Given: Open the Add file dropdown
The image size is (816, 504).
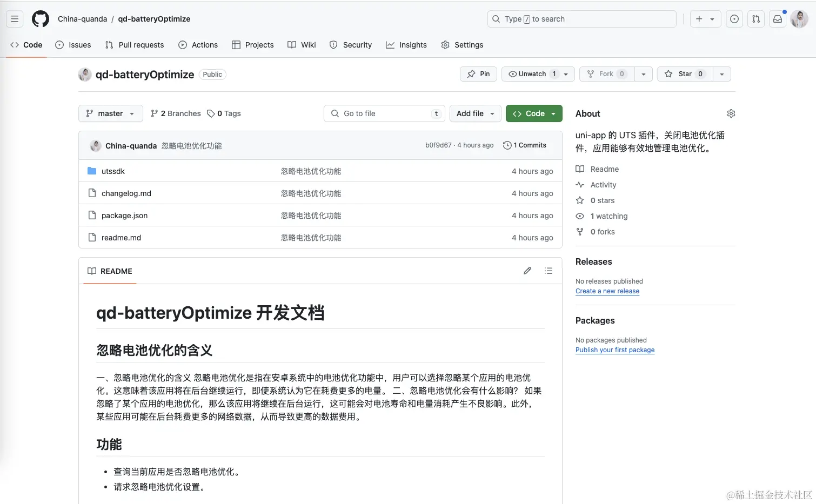Looking at the screenshot, I should [x=476, y=113].
